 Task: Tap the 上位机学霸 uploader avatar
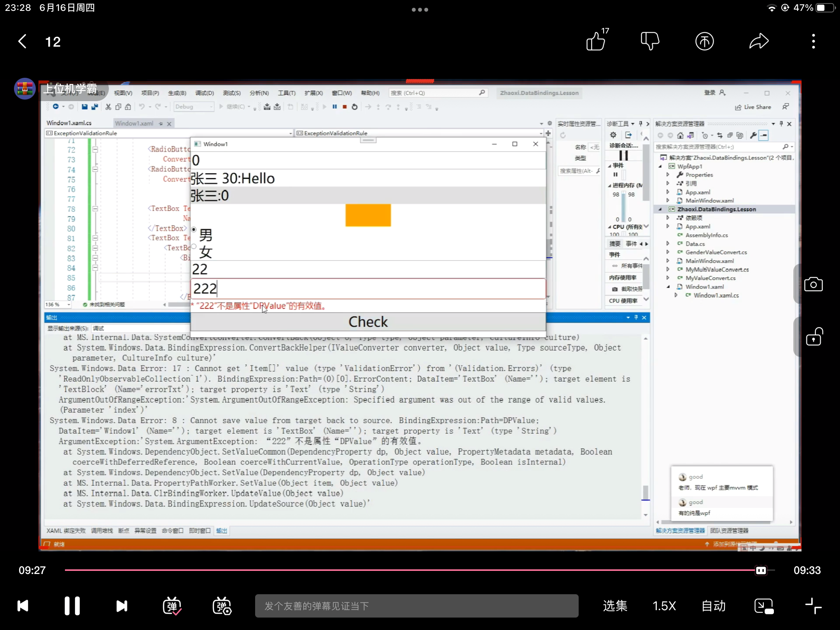click(25, 89)
